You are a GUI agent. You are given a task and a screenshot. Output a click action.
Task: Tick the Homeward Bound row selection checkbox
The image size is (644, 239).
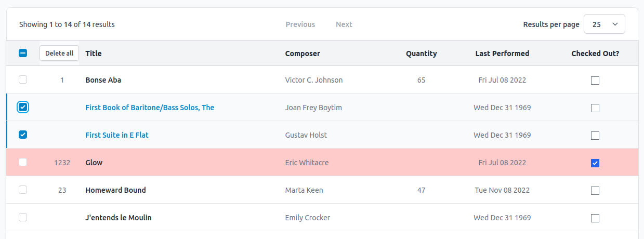click(23, 190)
